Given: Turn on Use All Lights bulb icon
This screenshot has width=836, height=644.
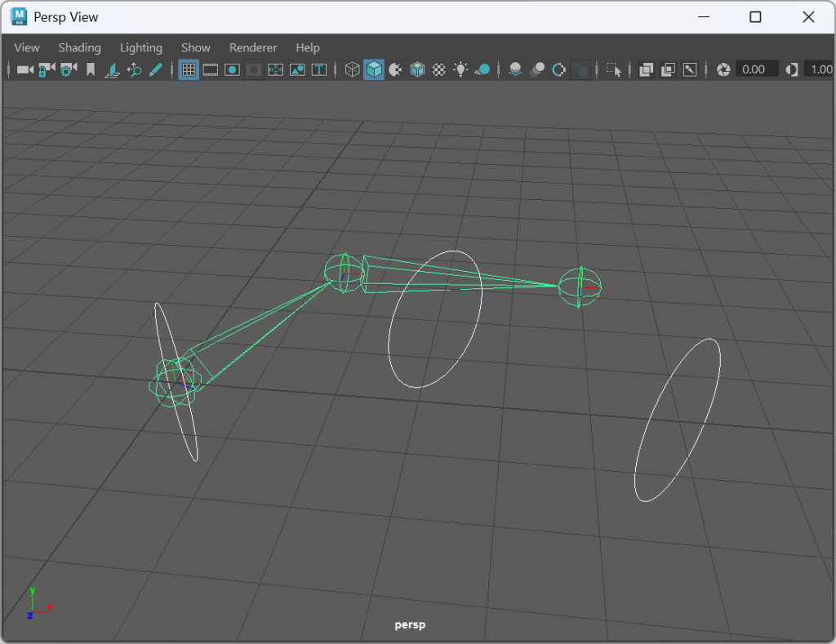Looking at the screenshot, I should click(460, 69).
